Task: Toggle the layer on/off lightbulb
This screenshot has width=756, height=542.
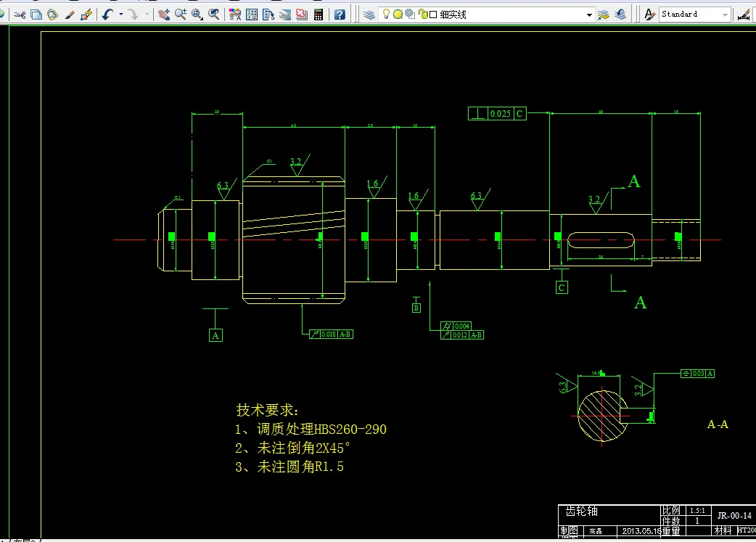Action: pos(386,14)
